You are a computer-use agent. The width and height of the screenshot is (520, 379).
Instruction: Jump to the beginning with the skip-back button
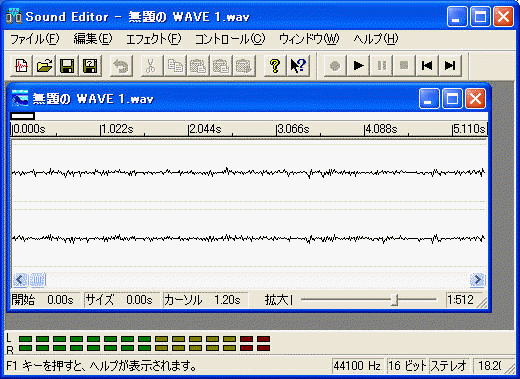(427, 66)
